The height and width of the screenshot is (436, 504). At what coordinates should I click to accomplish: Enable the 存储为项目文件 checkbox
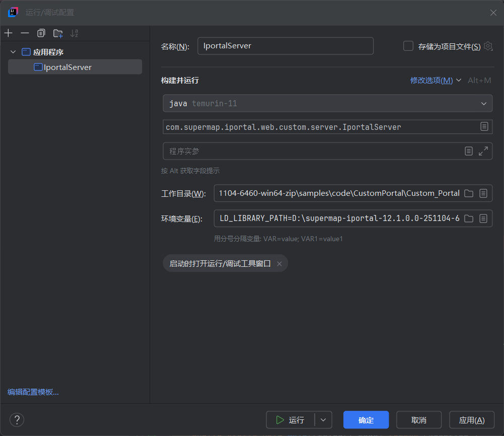point(408,46)
